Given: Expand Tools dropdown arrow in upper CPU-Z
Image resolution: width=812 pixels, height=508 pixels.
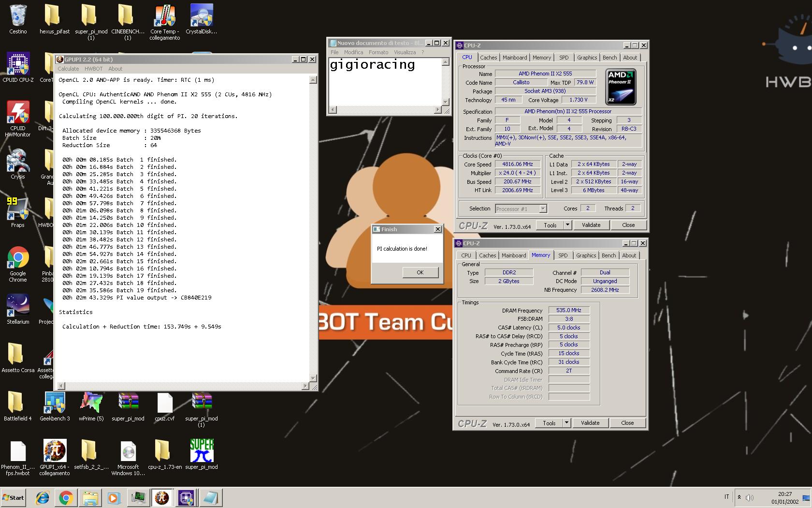Looking at the screenshot, I should pyautogui.click(x=567, y=225).
